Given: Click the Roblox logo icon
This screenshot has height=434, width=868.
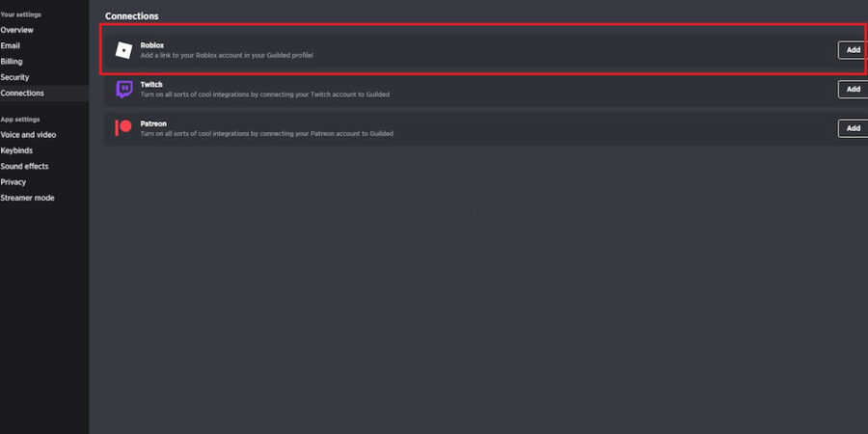Looking at the screenshot, I should (x=123, y=50).
